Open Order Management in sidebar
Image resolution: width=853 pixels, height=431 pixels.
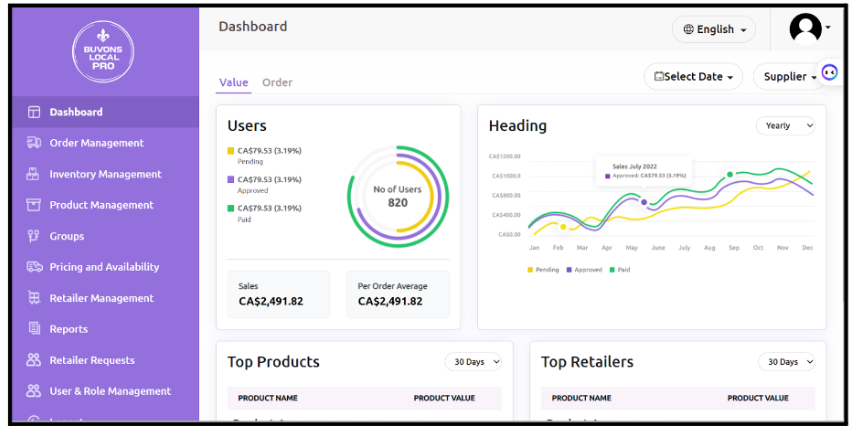(x=105, y=143)
